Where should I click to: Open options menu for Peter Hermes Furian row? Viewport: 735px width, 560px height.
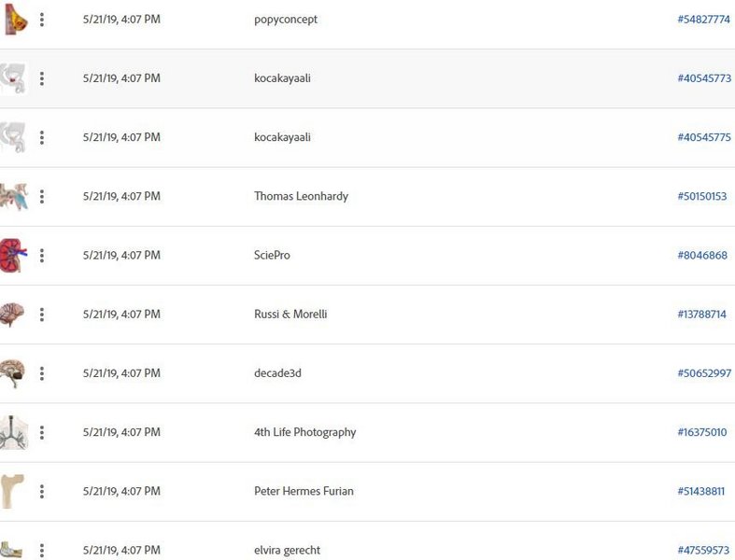click(x=42, y=492)
